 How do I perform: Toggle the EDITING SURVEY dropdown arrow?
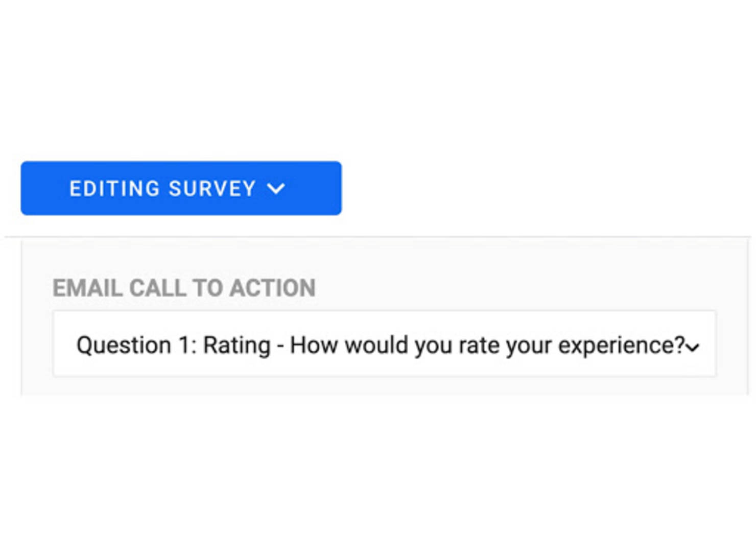(276, 189)
